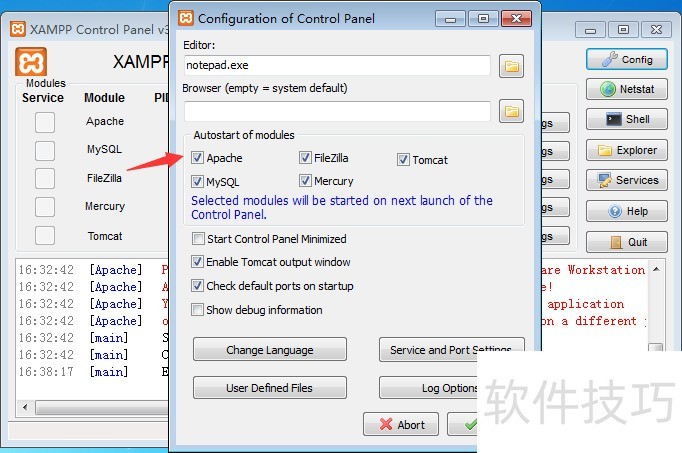Enable Show debug information

[197, 310]
